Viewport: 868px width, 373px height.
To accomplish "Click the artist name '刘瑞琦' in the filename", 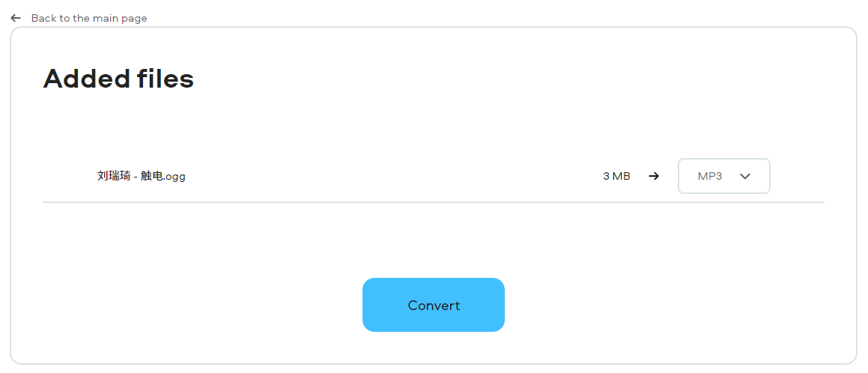I will coord(114,177).
